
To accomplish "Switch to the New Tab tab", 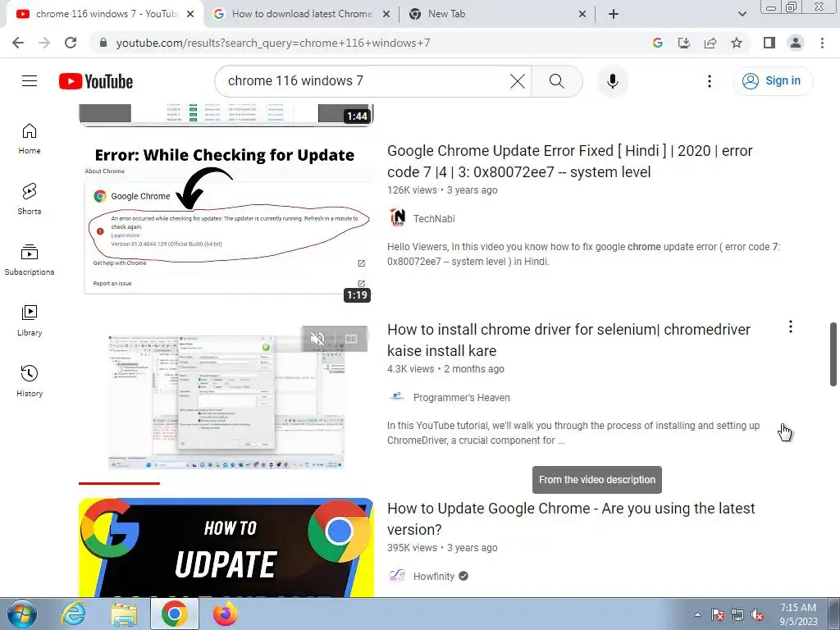I will (x=498, y=14).
